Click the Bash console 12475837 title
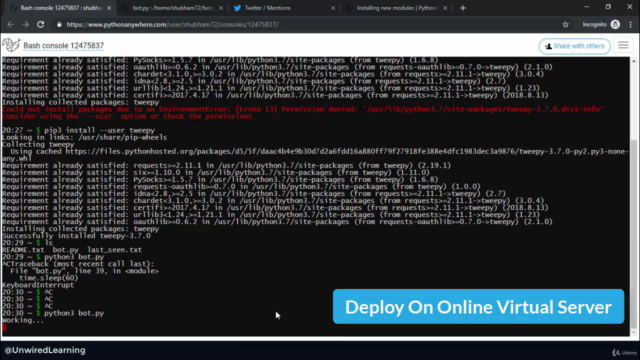Screen dimensions: 640x360 [x=64, y=46]
